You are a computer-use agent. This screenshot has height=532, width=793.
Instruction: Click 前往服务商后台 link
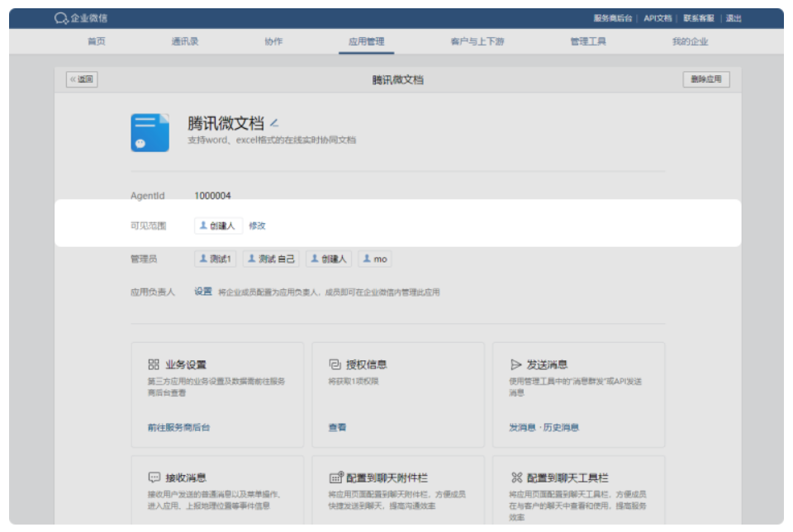point(178,427)
